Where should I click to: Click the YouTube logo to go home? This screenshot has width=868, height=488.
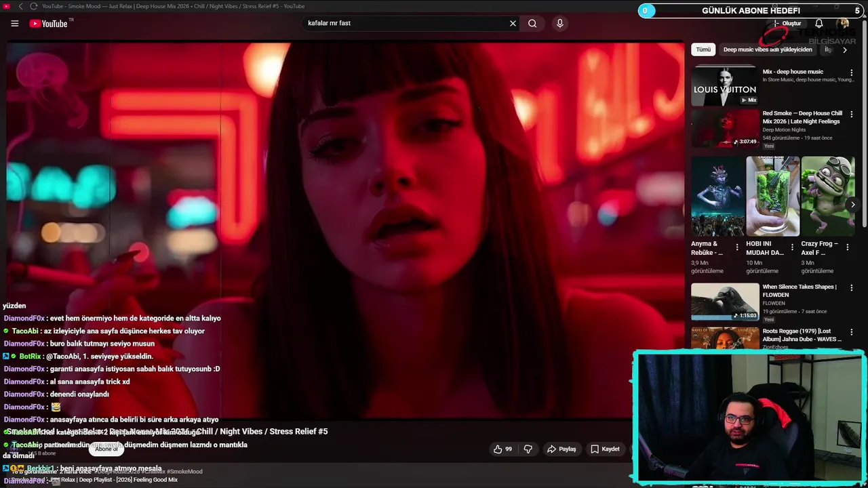point(49,23)
